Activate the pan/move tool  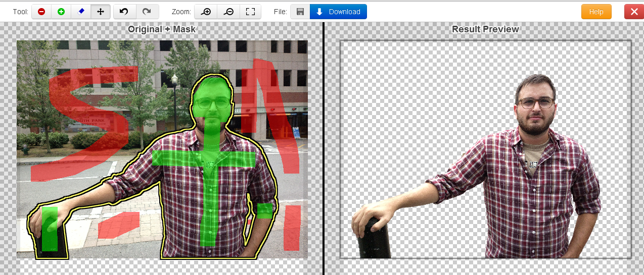coord(101,12)
